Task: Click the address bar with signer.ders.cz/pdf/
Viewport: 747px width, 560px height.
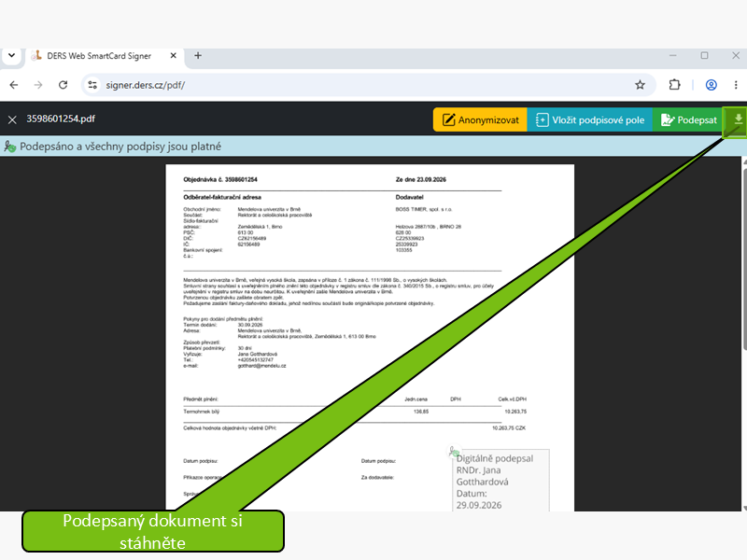Action: [x=367, y=85]
